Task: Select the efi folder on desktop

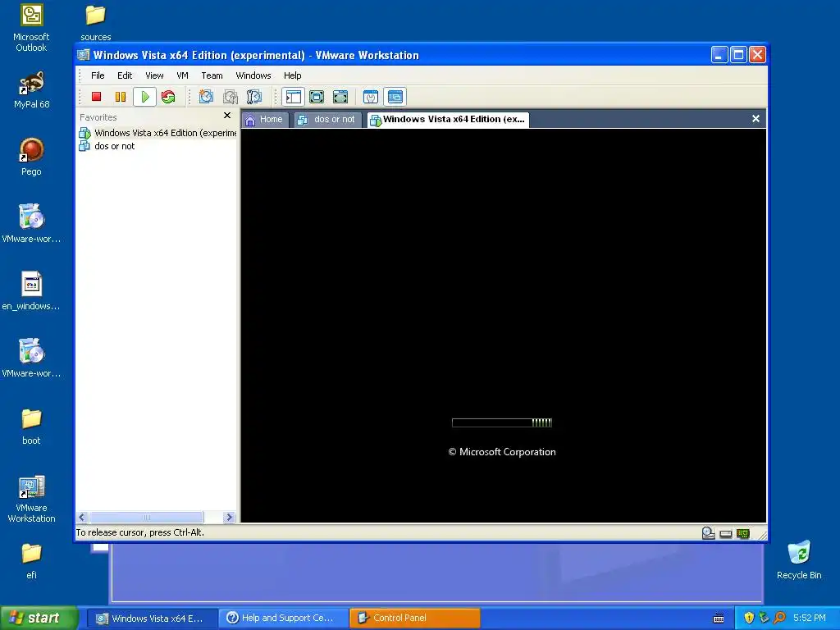Action: pyautogui.click(x=31, y=561)
